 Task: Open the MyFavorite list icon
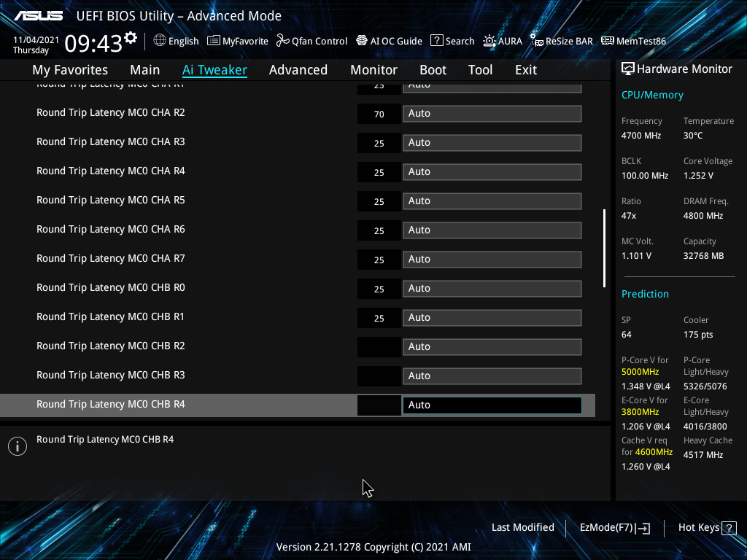[214, 41]
